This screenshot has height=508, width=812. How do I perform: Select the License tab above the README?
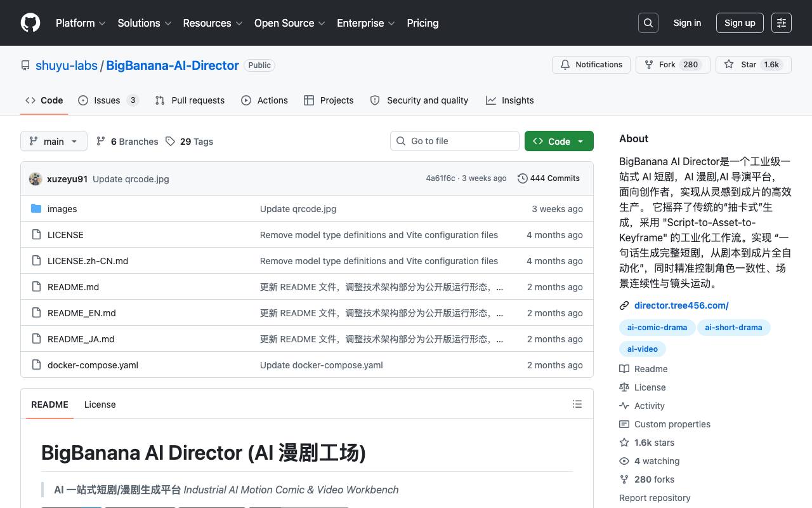click(x=100, y=404)
